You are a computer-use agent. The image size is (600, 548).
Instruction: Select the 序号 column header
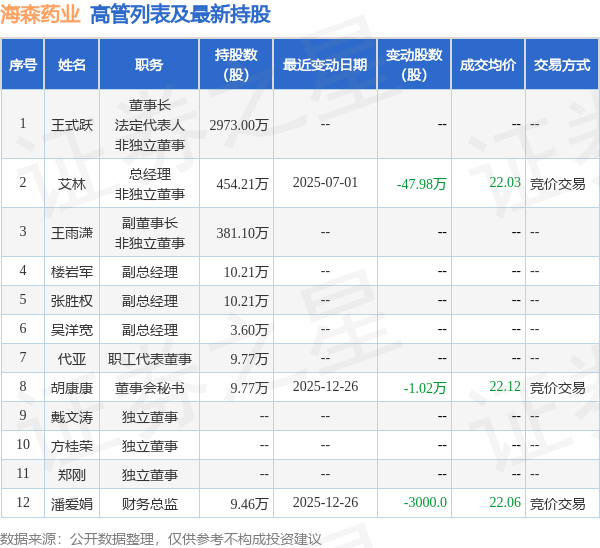coord(23,65)
